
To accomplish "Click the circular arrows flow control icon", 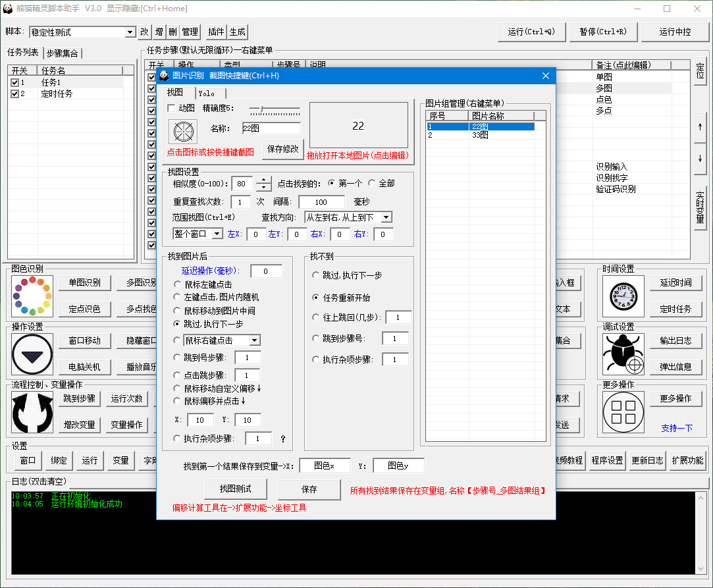I will (32, 412).
